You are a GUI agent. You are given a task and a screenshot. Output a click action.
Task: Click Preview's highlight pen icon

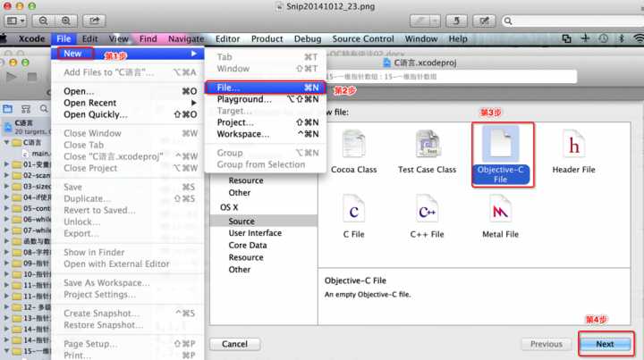point(419,21)
